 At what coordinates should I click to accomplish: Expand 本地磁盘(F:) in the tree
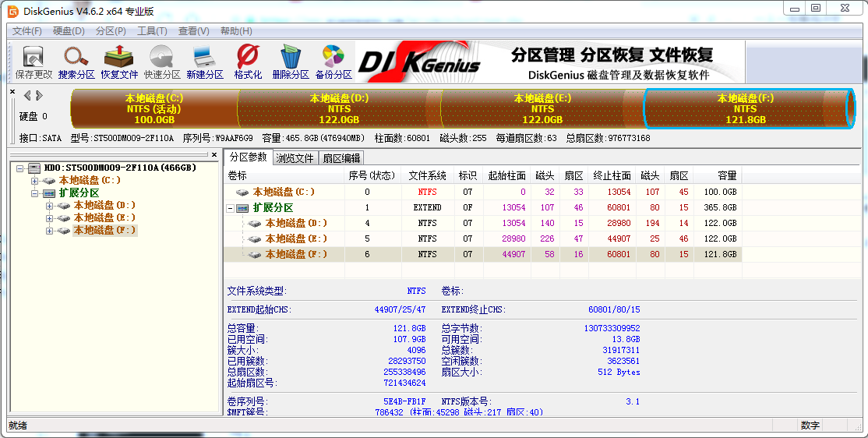tap(49, 231)
